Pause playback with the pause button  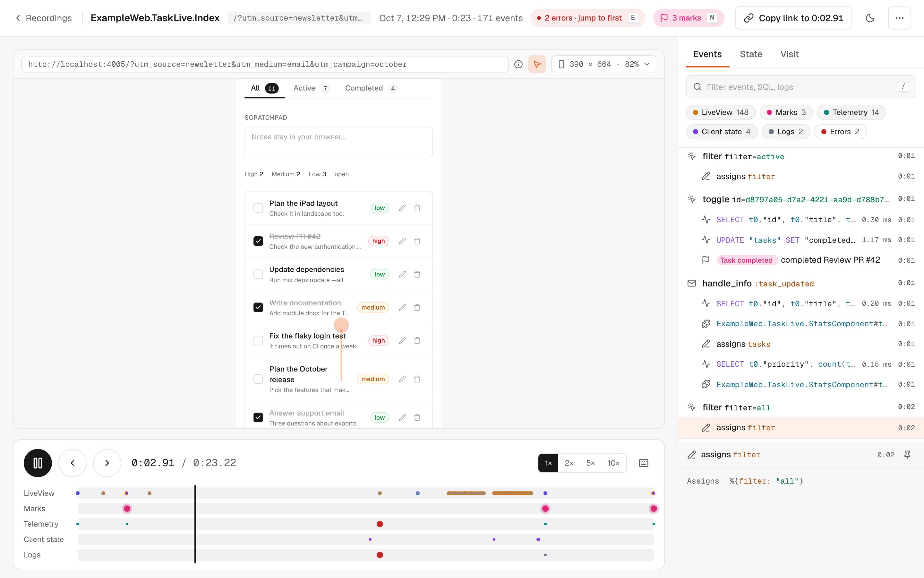point(38,463)
